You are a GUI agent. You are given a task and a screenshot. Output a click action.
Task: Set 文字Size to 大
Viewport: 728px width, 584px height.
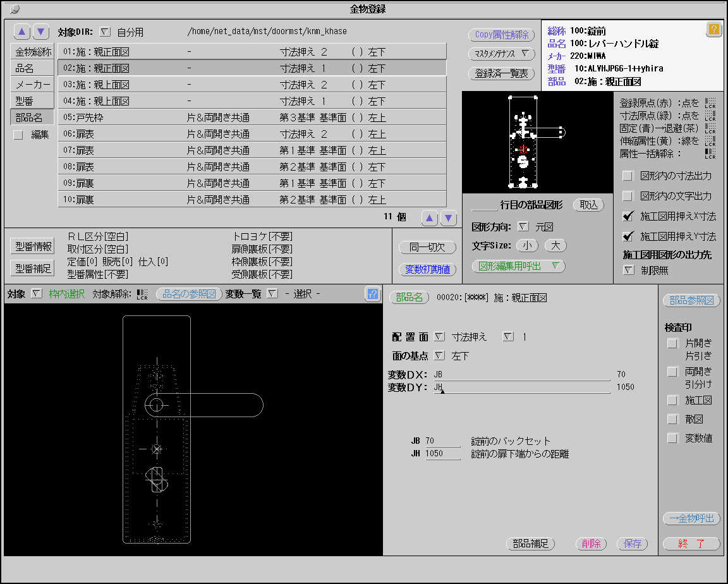555,246
